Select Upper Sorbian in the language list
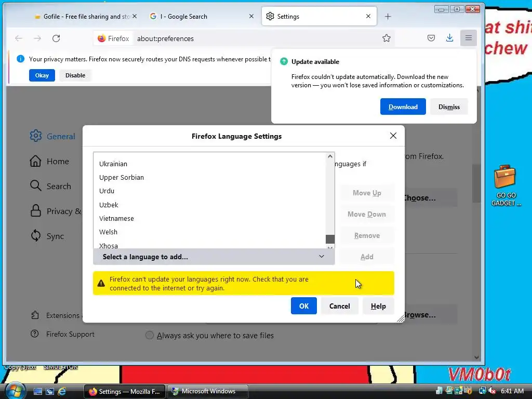Image resolution: width=532 pixels, height=399 pixels. coord(209,178)
